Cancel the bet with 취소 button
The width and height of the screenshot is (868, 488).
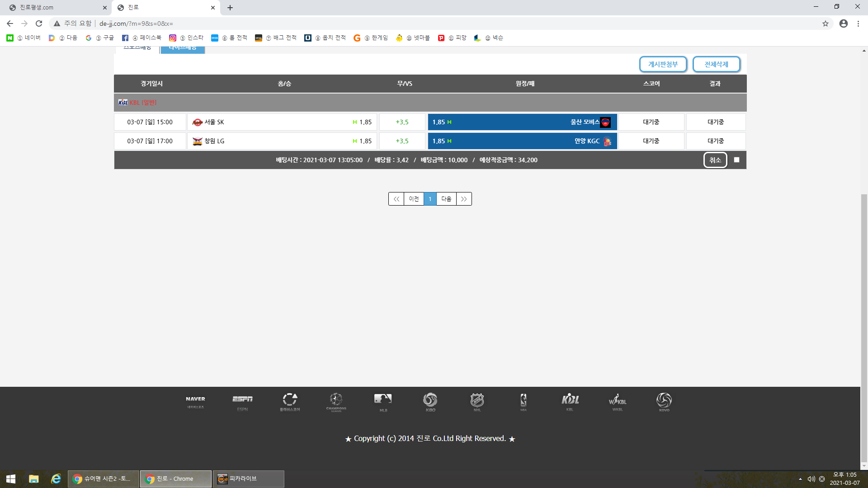click(715, 160)
